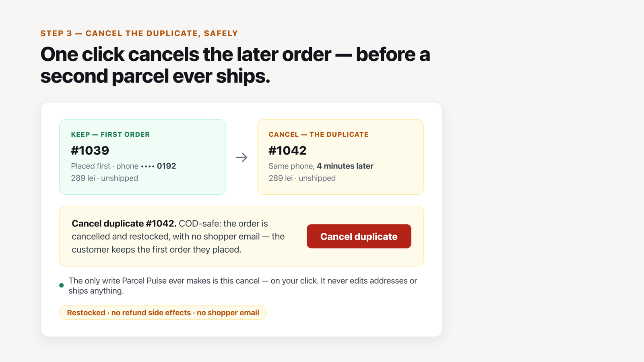Select the Keep — First Order card
The image size is (644, 362).
pyautogui.click(x=142, y=157)
